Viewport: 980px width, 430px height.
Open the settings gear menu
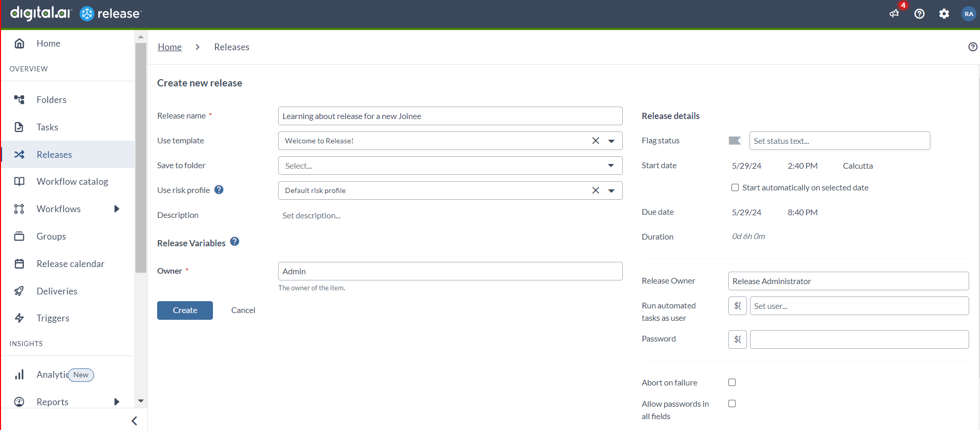click(944, 14)
